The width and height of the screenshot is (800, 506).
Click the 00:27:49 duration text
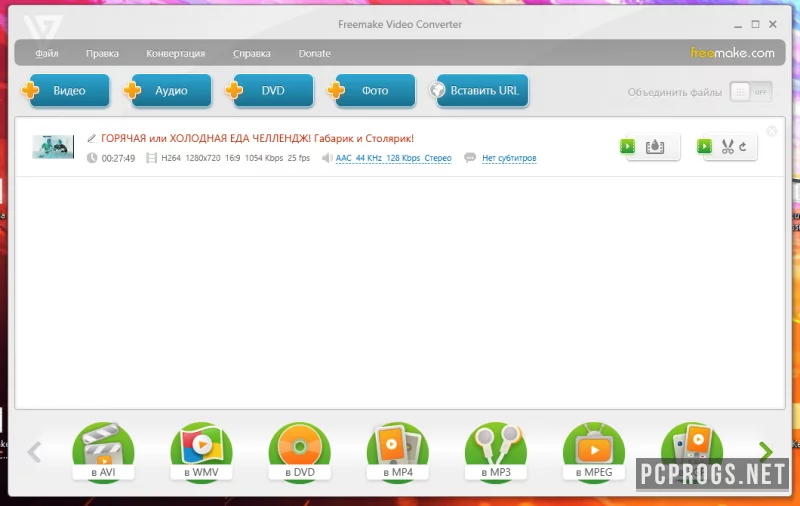tap(118, 159)
